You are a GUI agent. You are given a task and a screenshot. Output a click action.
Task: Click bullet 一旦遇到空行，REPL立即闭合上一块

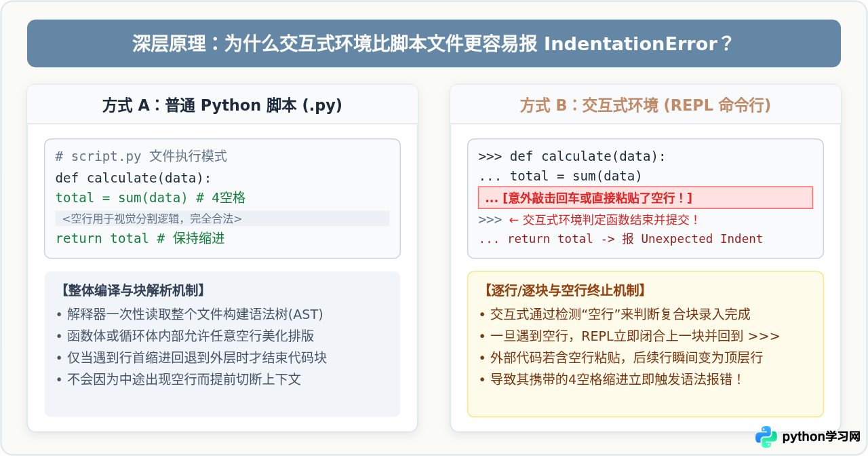click(630, 336)
